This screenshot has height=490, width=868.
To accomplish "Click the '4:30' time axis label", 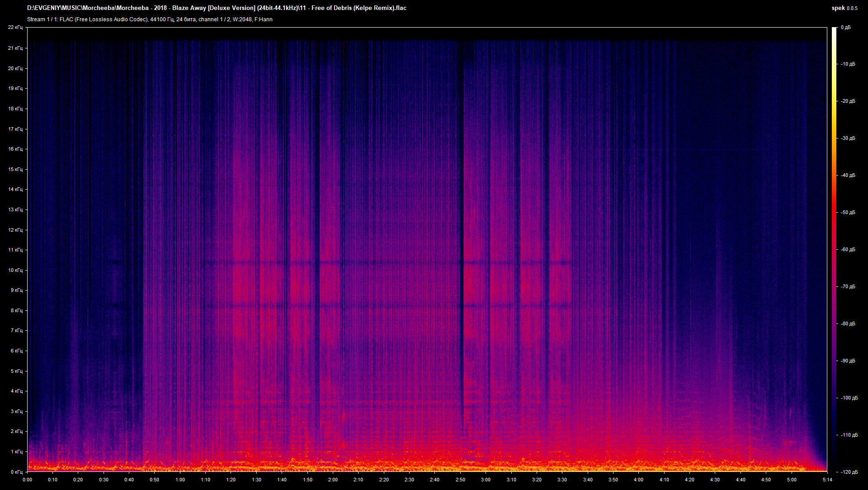I will click(715, 480).
